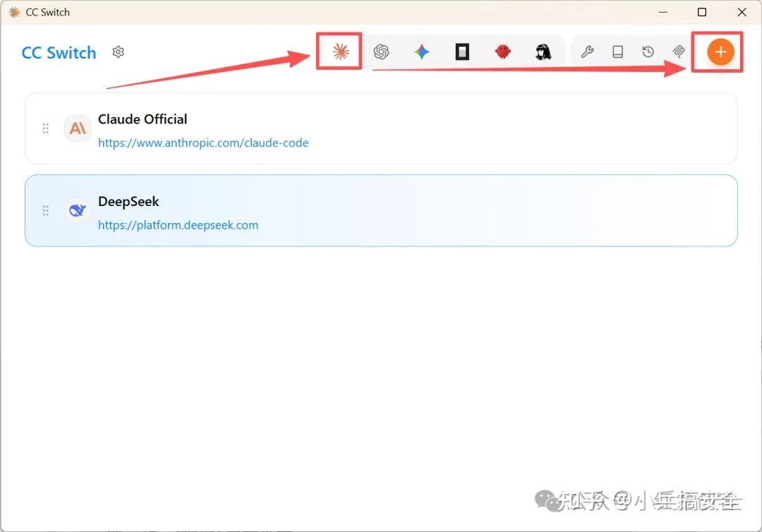This screenshot has width=762, height=532.
Task: Click the CC Switch blue heading
Action: tap(59, 52)
